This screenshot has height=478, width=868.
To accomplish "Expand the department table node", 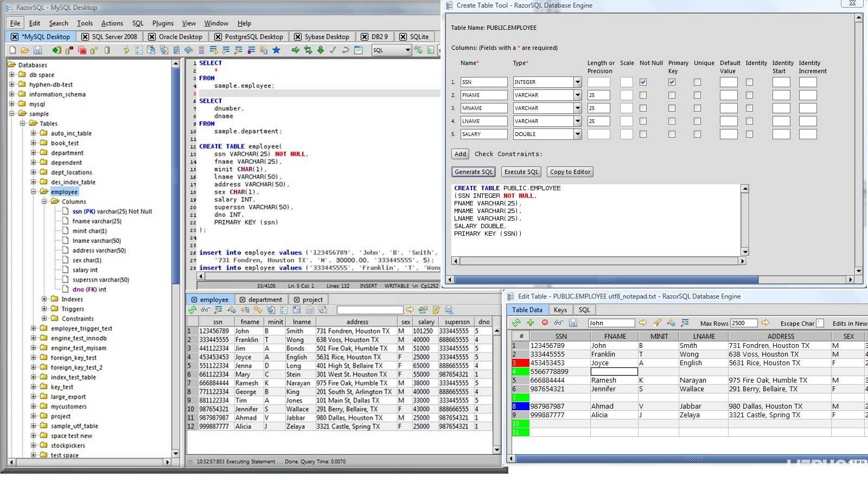I will (34, 153).
